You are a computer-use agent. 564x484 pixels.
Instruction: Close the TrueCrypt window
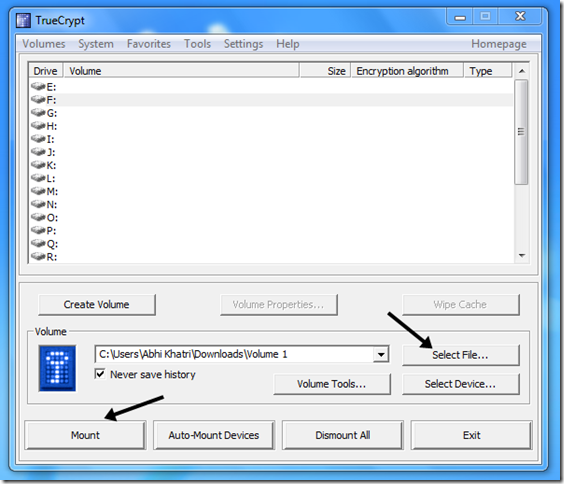click(x=520, y=17)
